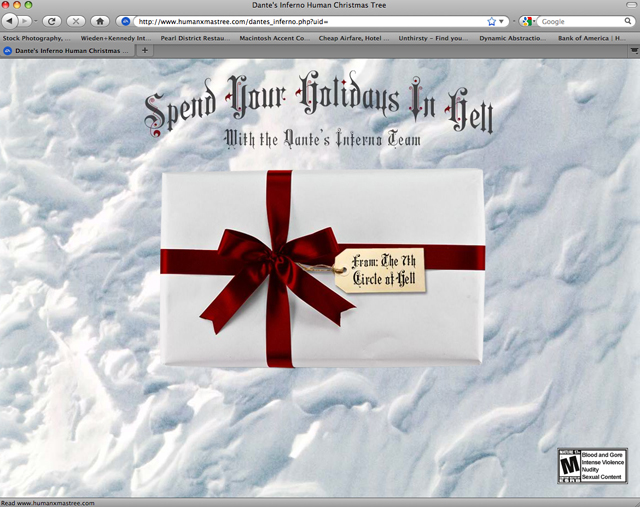
Task: Click the wrapped gift box image
Action: [x=322, y=268]
